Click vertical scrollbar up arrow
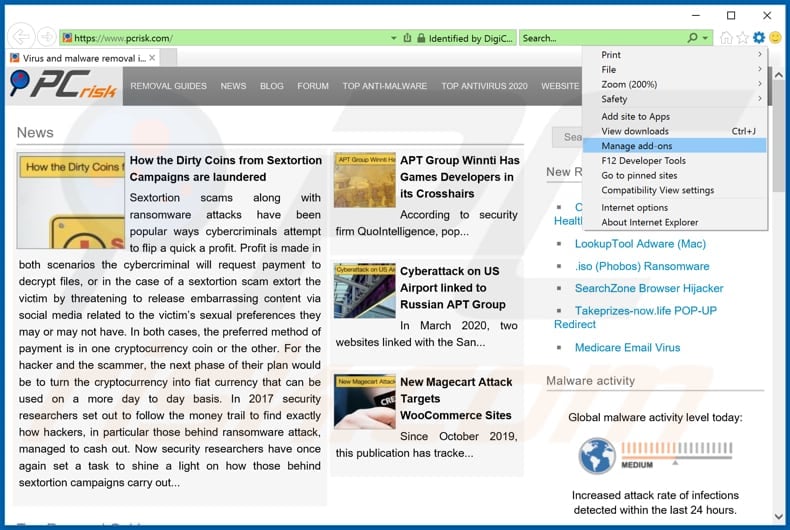Viewport: 790px width, 530px height. point(778,75)
